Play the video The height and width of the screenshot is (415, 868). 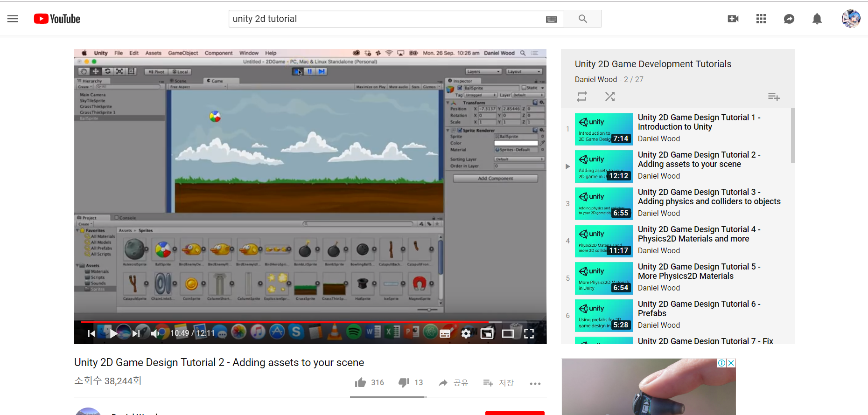[x=113, y=333]
